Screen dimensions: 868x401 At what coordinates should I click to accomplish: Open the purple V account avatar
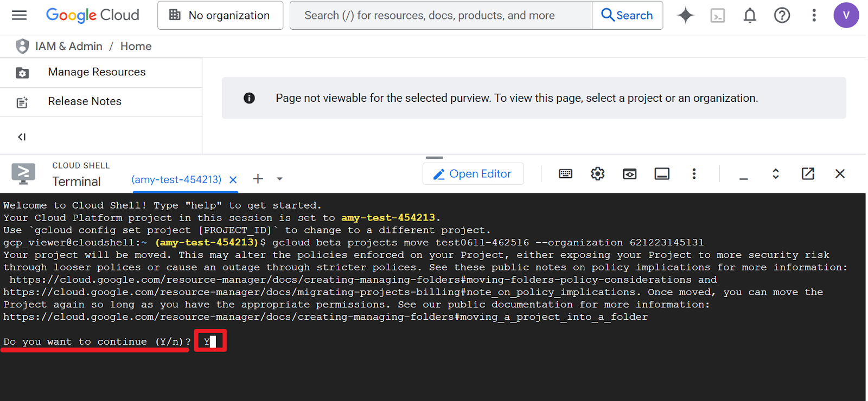tap(846, 15)
